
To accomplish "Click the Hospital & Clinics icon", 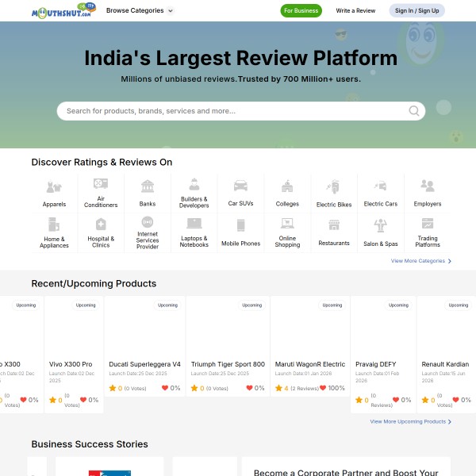I will click(101, 225).
